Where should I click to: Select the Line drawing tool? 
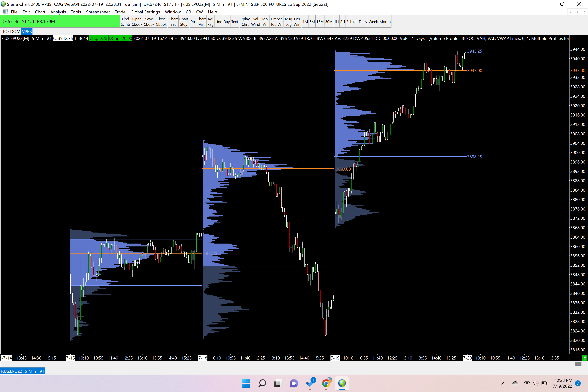[x=219, y=22]
